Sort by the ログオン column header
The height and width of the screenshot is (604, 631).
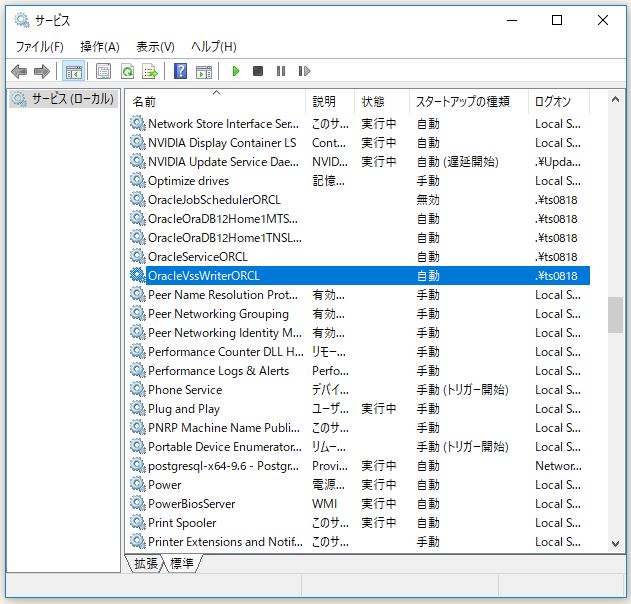click(x=559, y=101)
